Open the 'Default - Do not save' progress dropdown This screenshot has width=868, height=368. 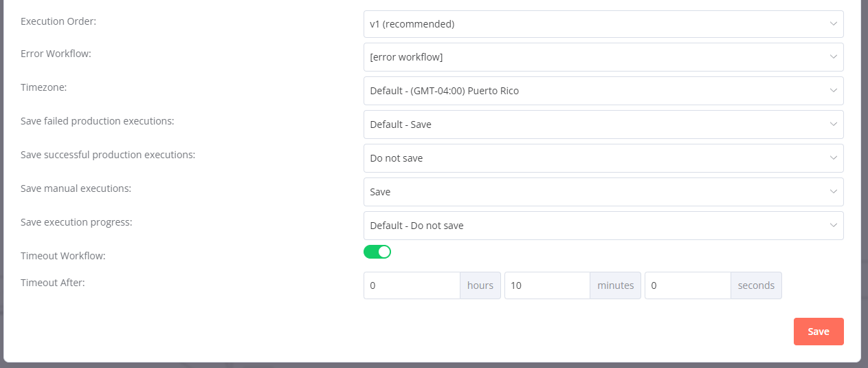click(x=591, y=226)
